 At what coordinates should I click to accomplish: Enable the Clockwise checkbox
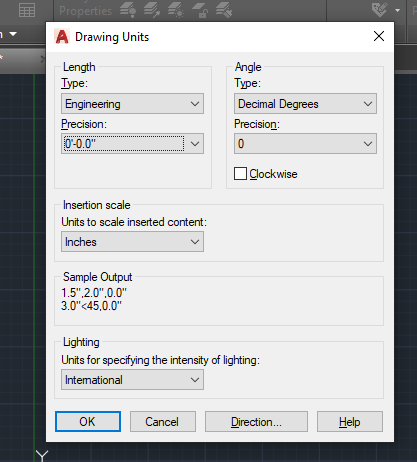coord(240,174)
